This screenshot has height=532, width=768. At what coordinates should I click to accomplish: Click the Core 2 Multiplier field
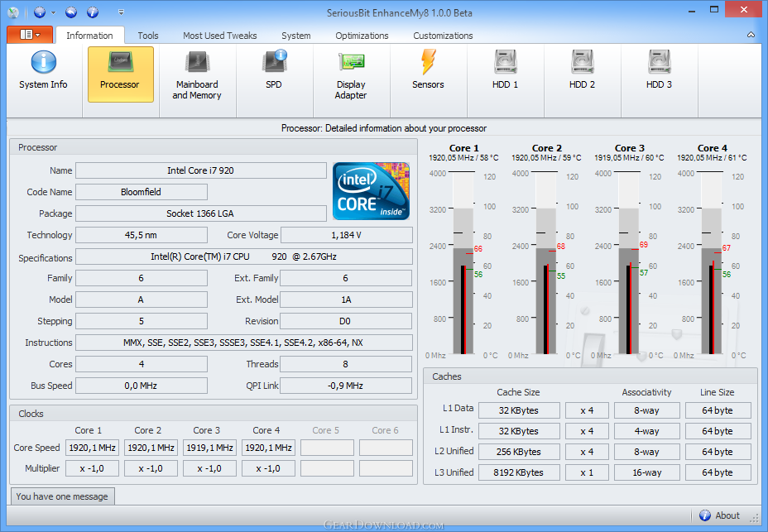[151, 468]
